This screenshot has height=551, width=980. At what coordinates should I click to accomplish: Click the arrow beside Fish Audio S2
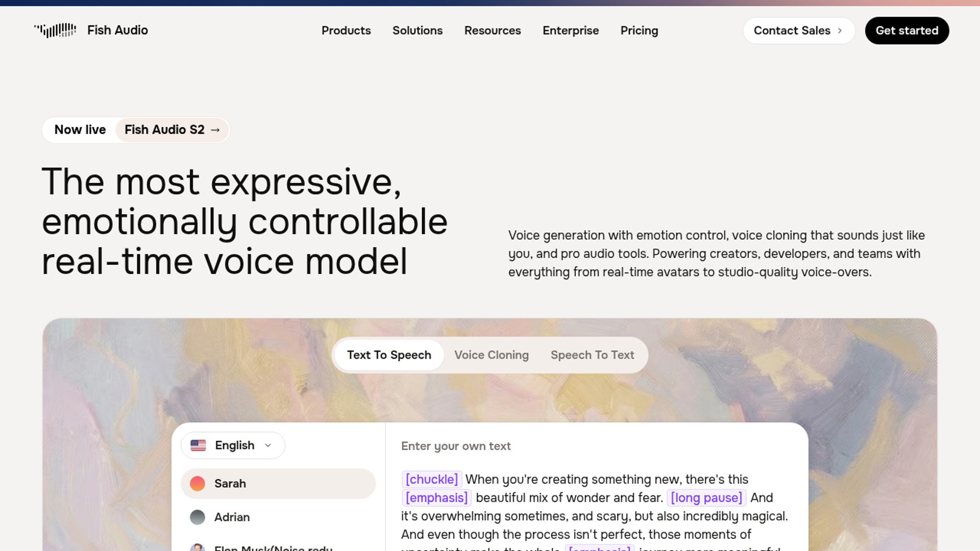(215, 130)
